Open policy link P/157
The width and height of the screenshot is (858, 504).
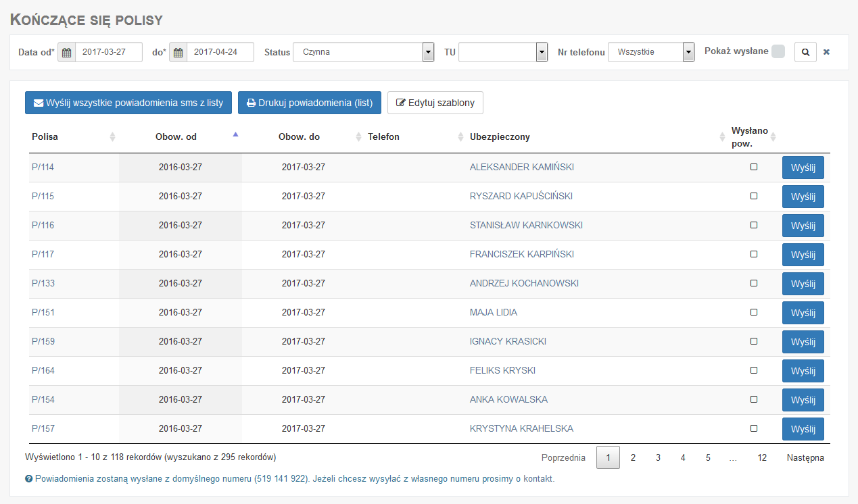click(43, 428)
